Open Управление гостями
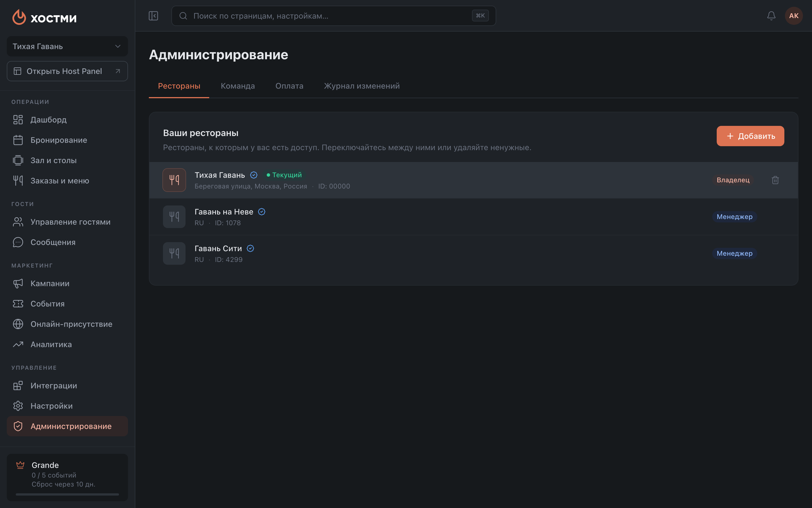The height and width of the screenshot is (508, 812). (67, 222)
